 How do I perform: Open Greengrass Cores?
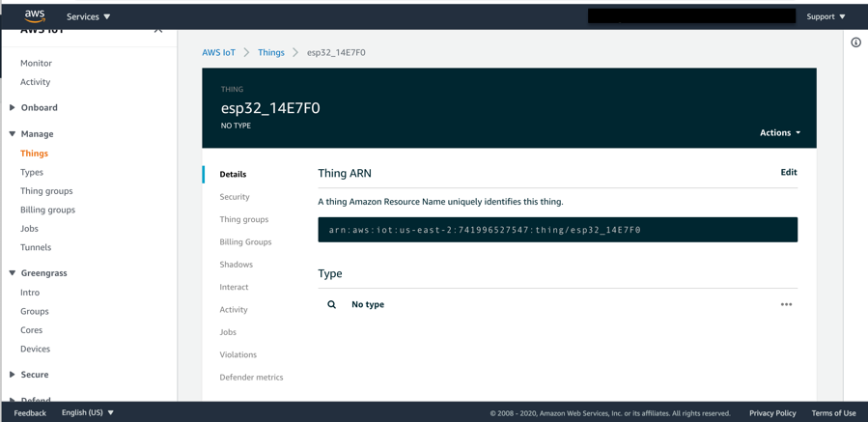(31, 330)
